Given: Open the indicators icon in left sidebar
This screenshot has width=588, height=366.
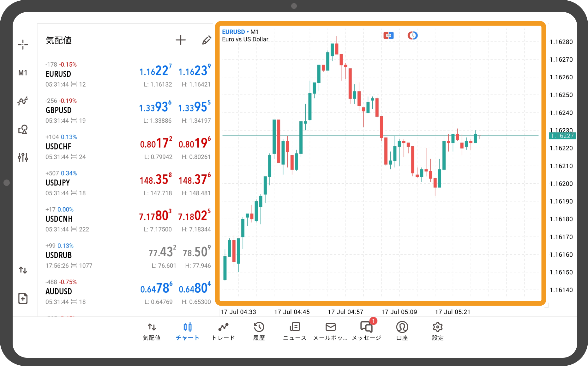Looking at the screenshot, I should coord(23,101).
